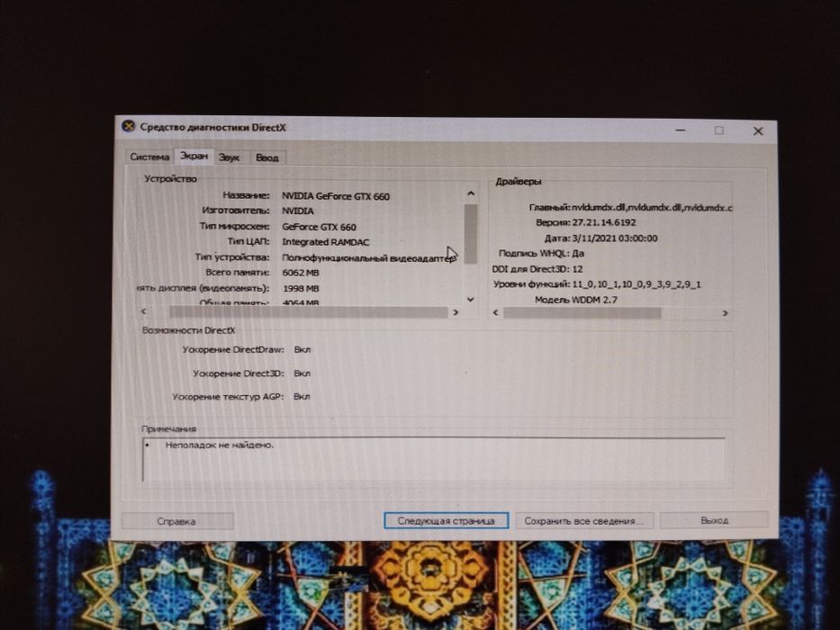Click the Ускорение Direct3D: Вкл line
Viewport: 840px width, 630px height.
tap(252, 373)
